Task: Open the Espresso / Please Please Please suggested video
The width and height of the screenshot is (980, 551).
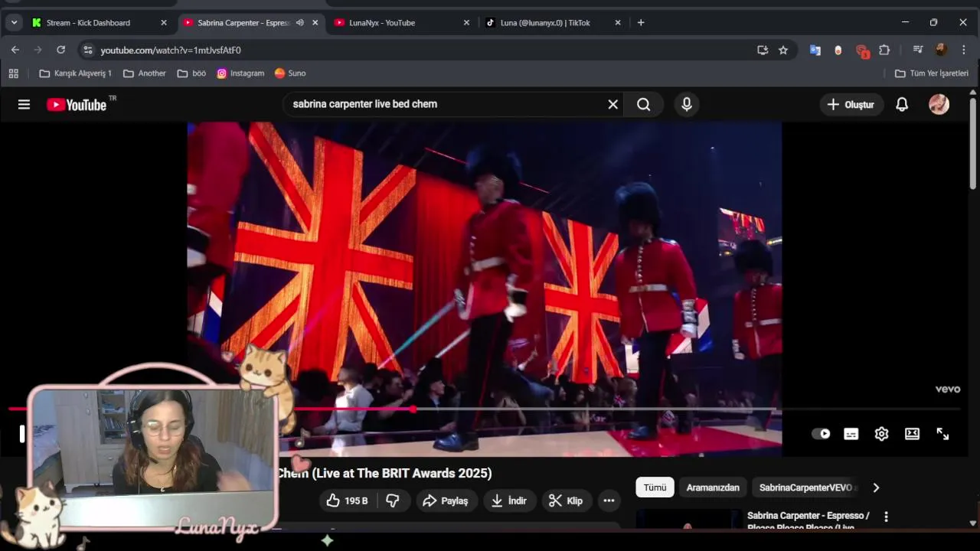Action: (808, 520)
